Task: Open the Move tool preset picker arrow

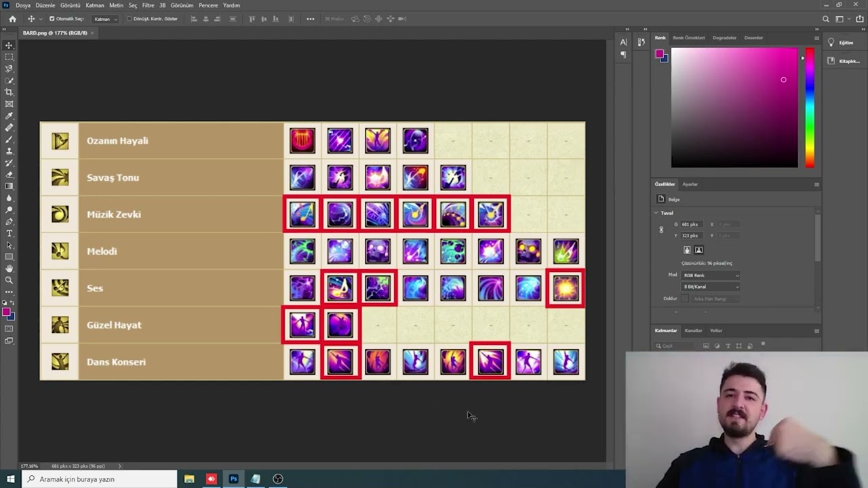Action: coord(39,19)
